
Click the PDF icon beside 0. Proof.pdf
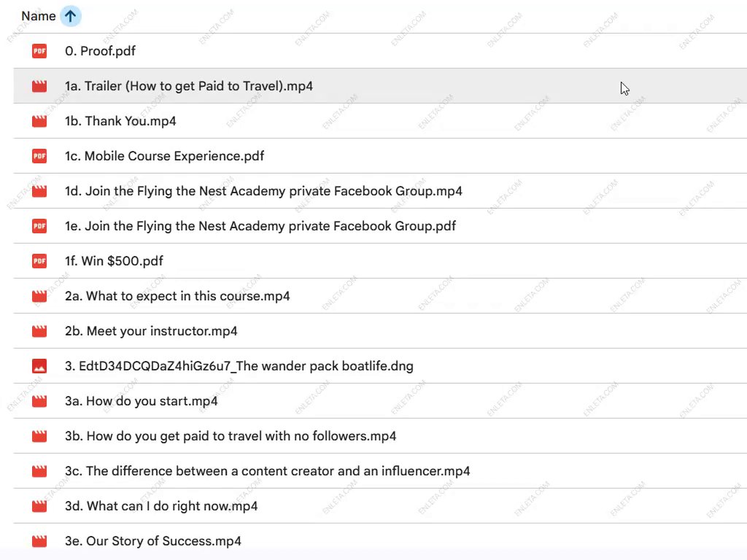tap(39, 51)
